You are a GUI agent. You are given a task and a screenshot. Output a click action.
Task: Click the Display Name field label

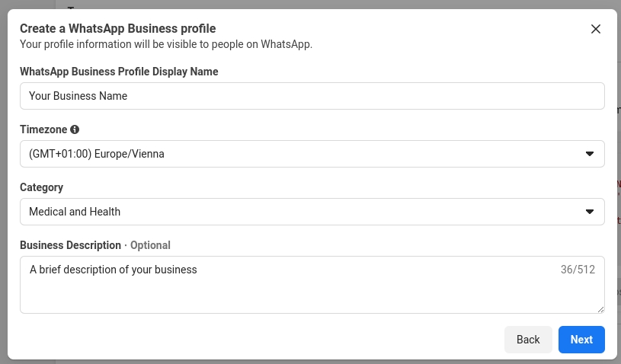point(119,72)
